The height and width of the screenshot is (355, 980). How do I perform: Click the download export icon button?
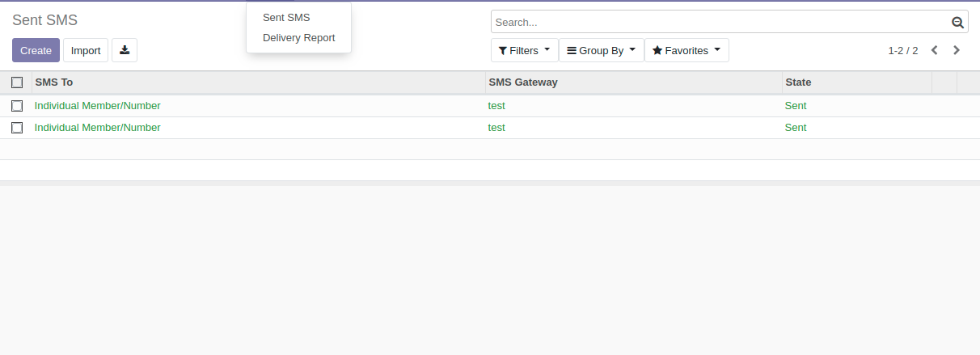click(125, 50)
